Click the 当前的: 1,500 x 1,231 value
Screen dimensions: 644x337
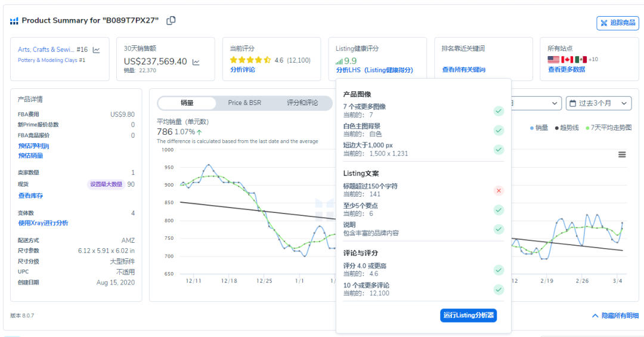point(376,154)
